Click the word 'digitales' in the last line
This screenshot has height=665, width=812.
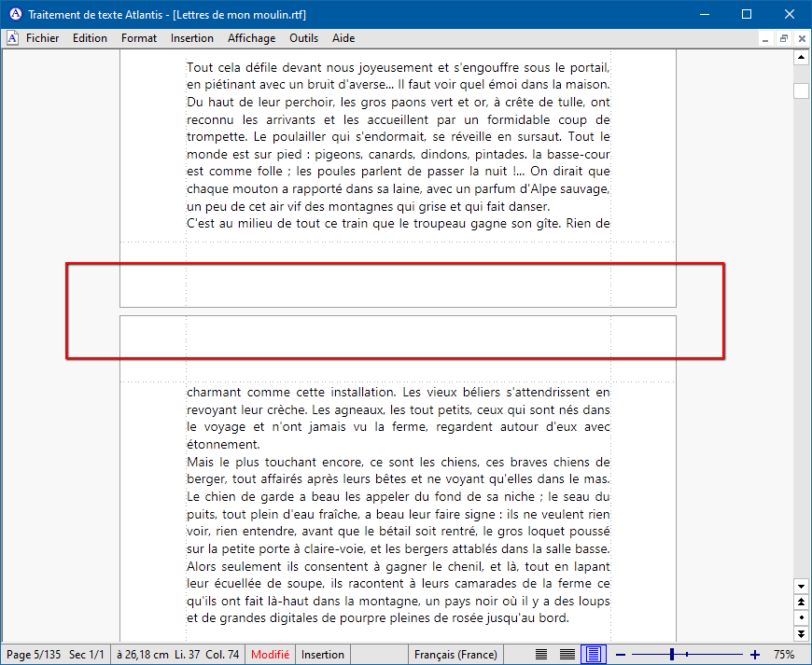click(x=295, y=618)
